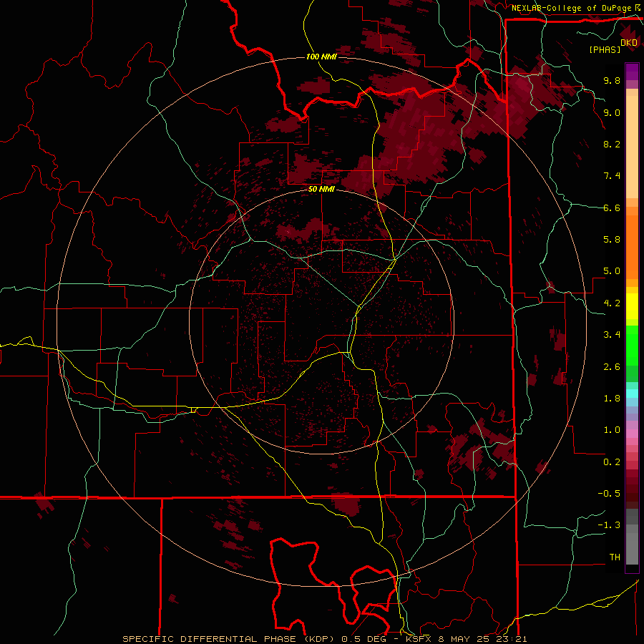Click the 0.2 scale value
The width and height of the screenshot is (644, 644).
tap(612, 462)
